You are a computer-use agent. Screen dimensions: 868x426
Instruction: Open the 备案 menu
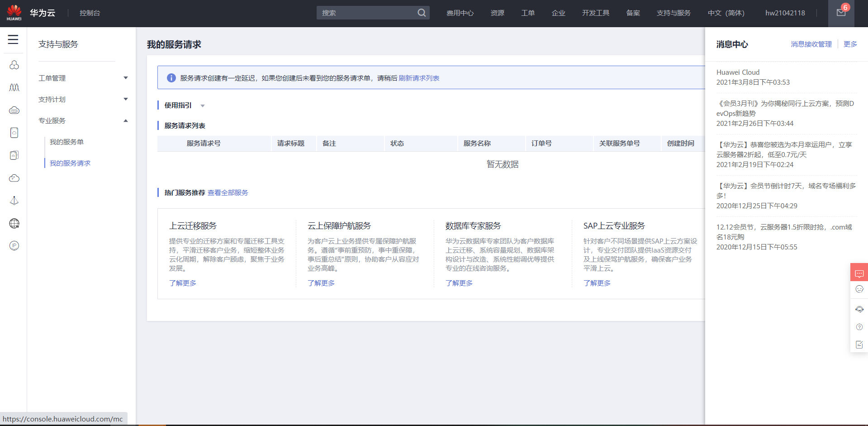pyautogui.click(x=633, y=13)
